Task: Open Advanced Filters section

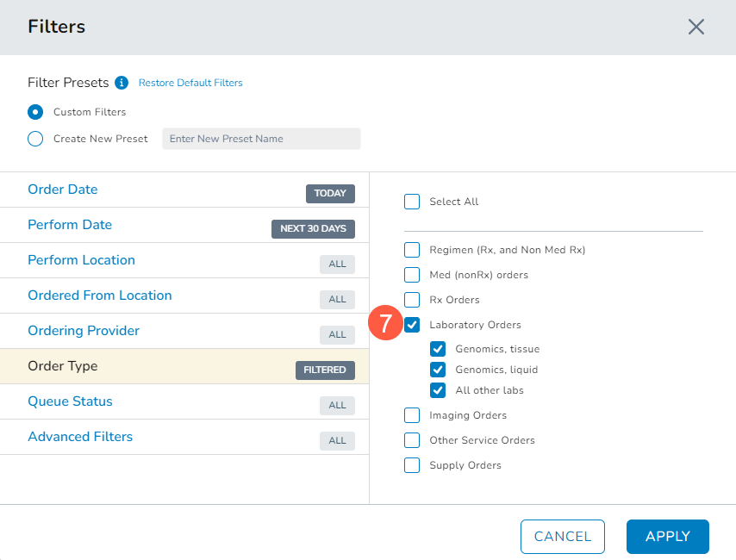Action: 80,437
